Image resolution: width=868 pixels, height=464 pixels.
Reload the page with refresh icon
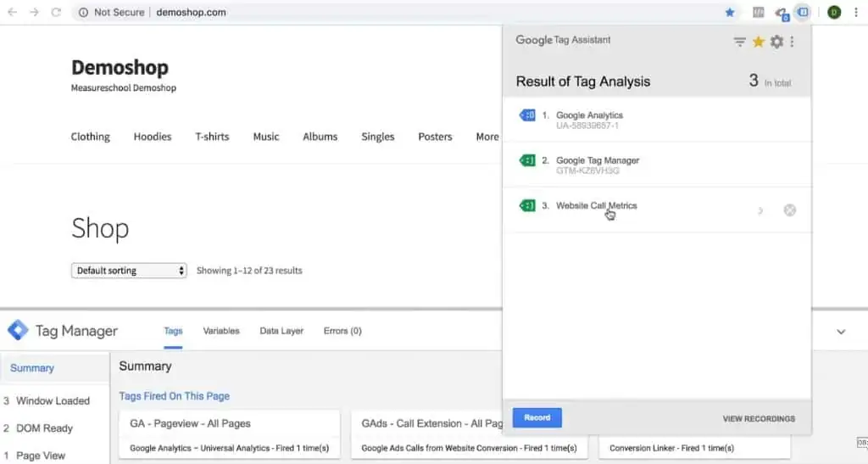click(x=56, y=12)
